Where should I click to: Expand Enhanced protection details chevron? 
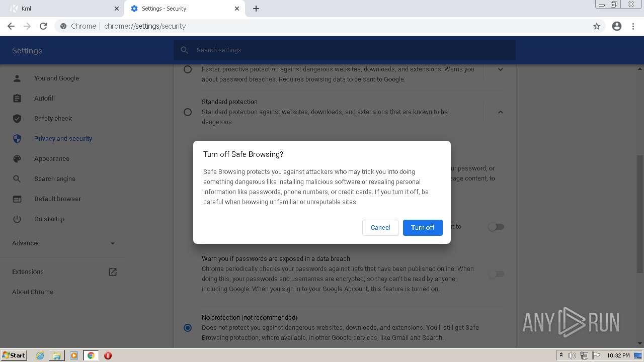[x=500, y=69]
